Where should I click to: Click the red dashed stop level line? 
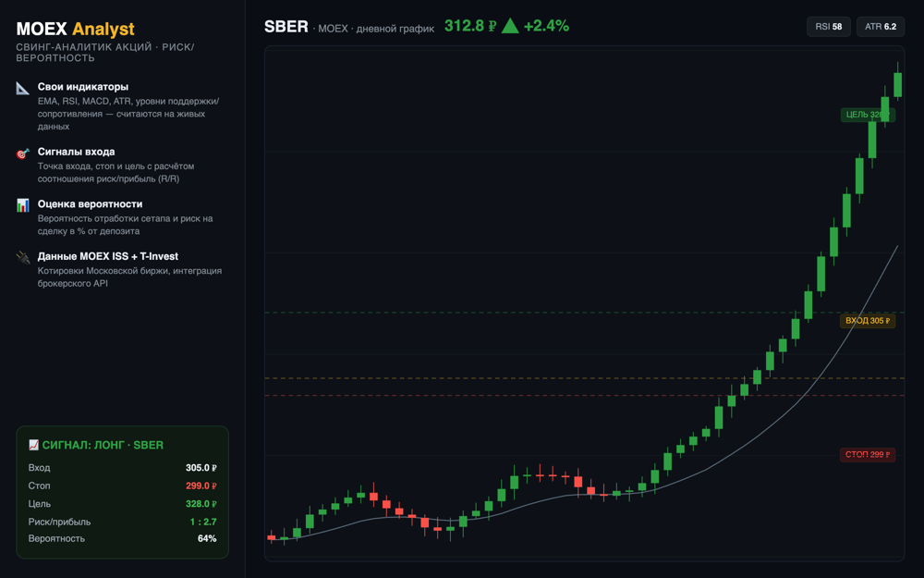pyautogui.click(x=585, y=395)
